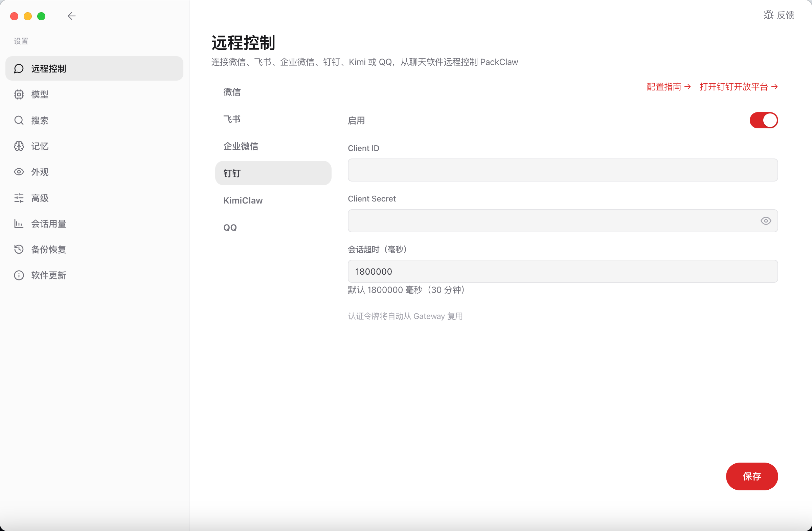Toggle the 启用 switch off
The width and height of the screenshot is (812, 531).
click(x=764, y=120)
